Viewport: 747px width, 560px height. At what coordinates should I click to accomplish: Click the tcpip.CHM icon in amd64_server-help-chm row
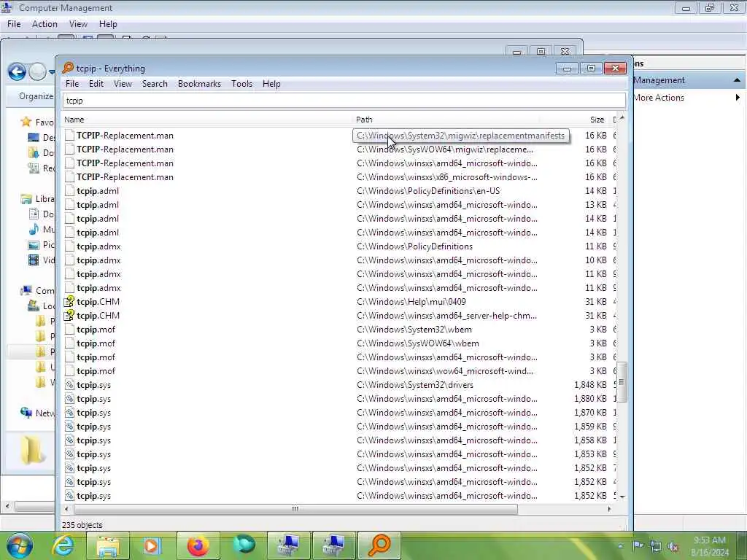click(x=69, y=316)
